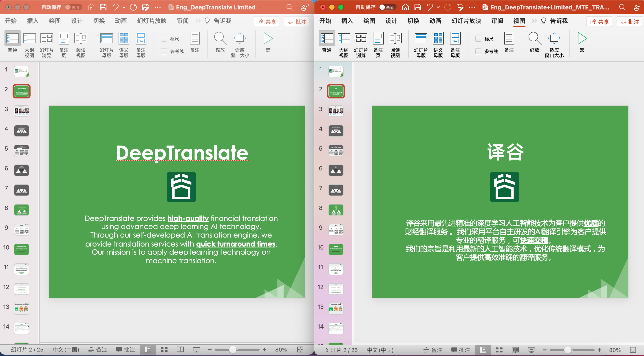644x356 pixels.
Task: Click Tell Me box in right window
Action: tap(554, 21)
